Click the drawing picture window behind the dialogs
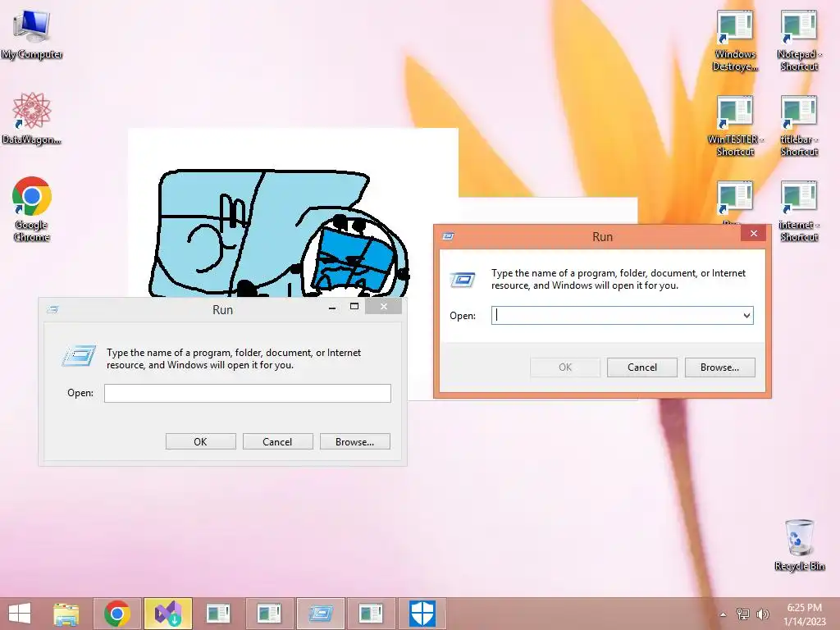Viewport: 840px width, 630px height. click(x=293, y=212)
